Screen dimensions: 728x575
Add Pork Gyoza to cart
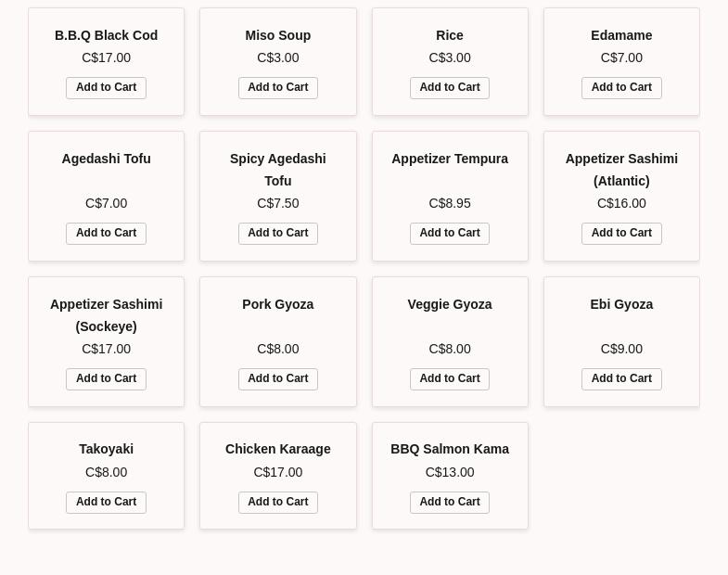coord(277,379)
